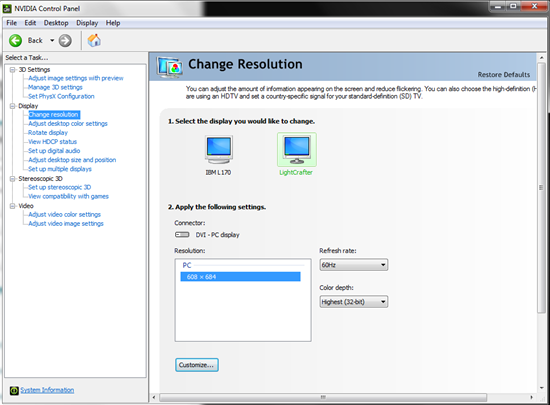Click the vertical scrollbar up arrow
550x405 pixels.
pyautogui.click(x=542, y=58)
